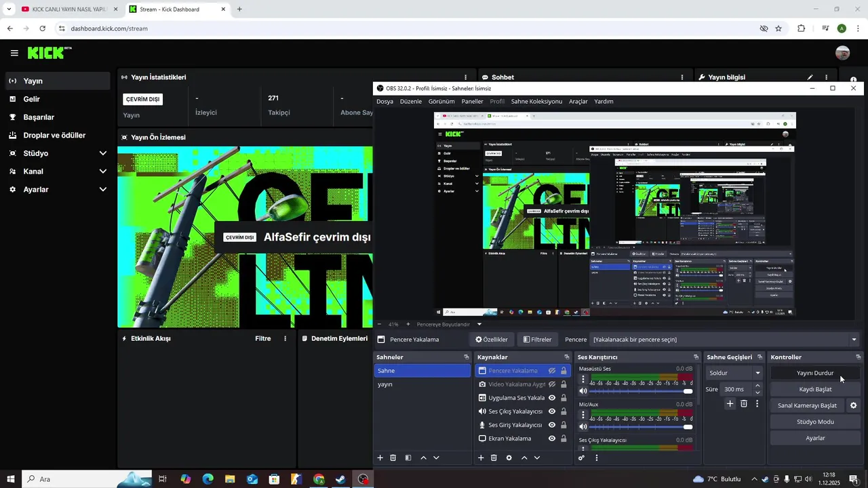The width and height of the screenshot is (868, 488).
Task: Add a scene transition with plus icon
Action: (730, 404)
